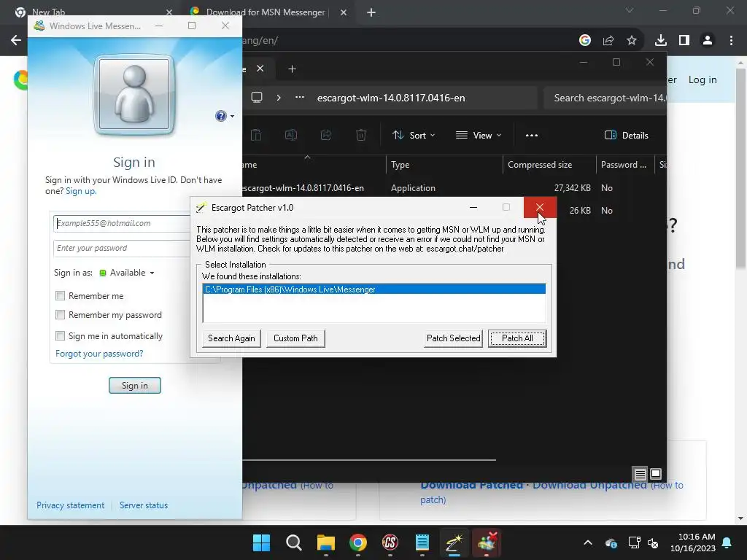This screenshot has width=747, height=560.
Task: Click the Explorer Paste icon
Action: click(256, 135)
